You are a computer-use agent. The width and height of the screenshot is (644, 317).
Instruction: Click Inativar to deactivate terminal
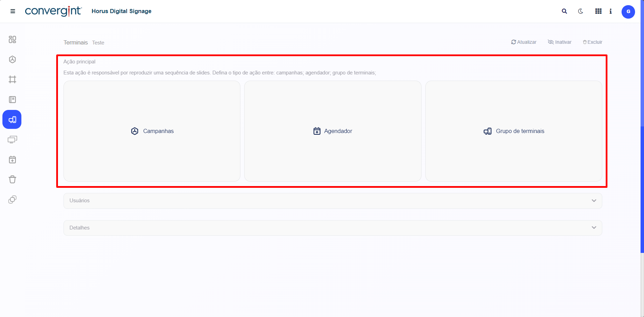point(559,42)
